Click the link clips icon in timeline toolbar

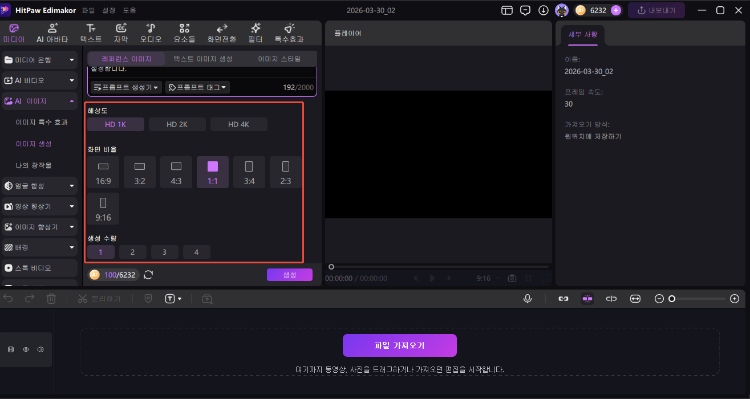(563, 299)
